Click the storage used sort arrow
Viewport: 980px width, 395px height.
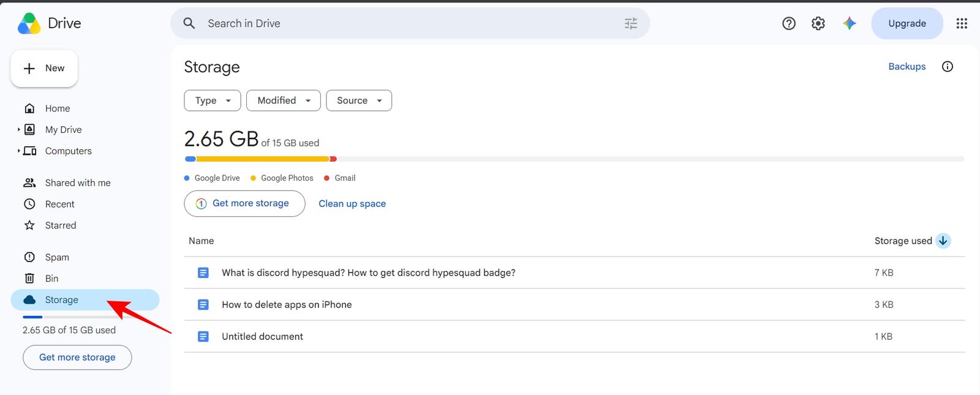[x=943, y=241]
